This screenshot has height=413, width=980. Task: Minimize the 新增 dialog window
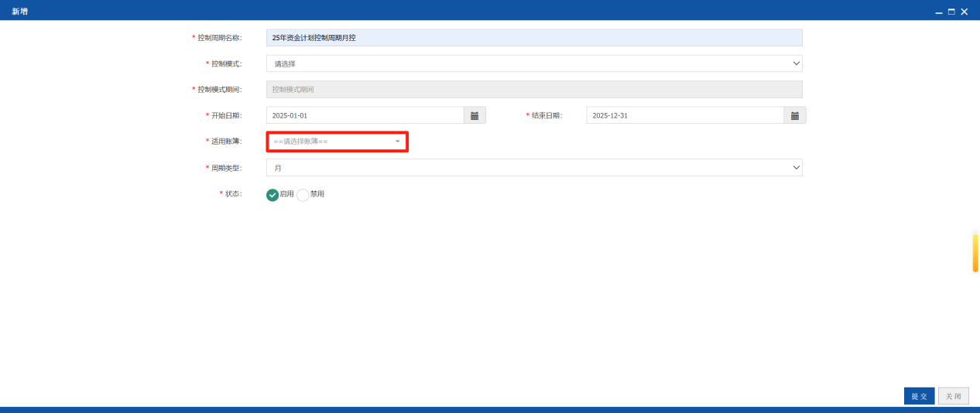939,12
